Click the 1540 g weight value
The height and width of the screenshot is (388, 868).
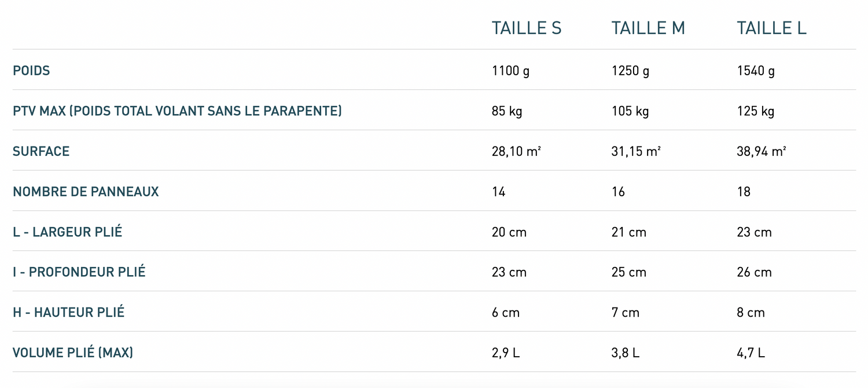tap(756, 71)
